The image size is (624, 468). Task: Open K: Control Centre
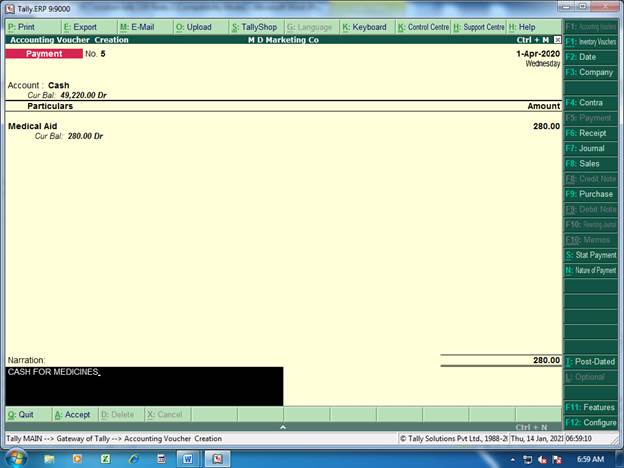click(x=423, y=27)
